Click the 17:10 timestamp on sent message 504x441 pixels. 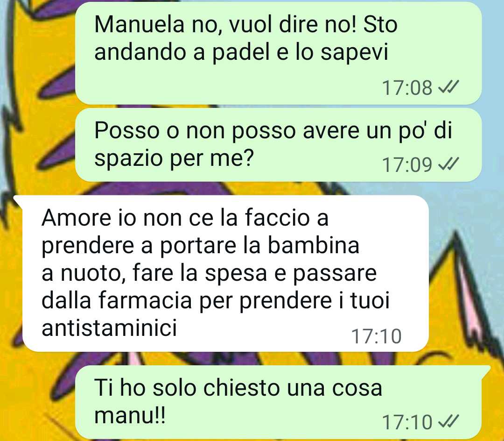[407, 422]
